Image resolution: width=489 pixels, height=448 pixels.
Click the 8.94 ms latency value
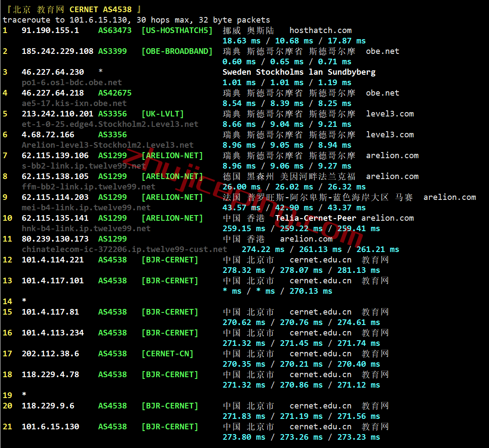tap(335, 145)
